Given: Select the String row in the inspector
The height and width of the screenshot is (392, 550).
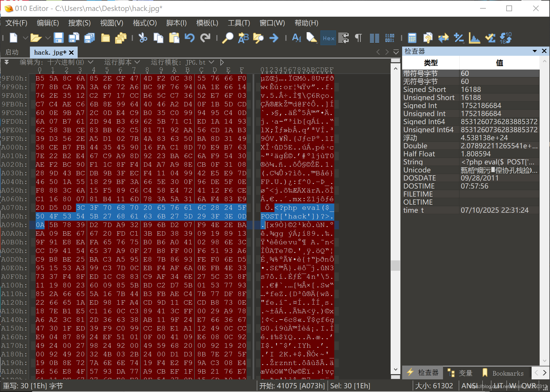Looking at the screenshot, I should pyautogui.click(x=471, y=162).
